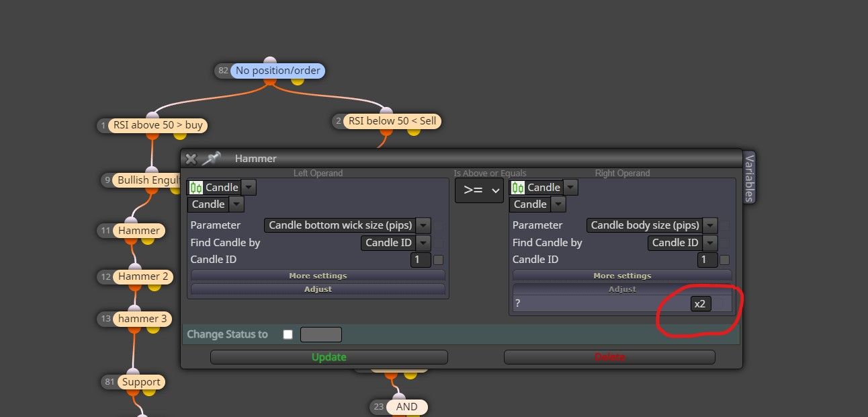
Task: Click orange output dot under Hammer 2
Action: point(134,287)
